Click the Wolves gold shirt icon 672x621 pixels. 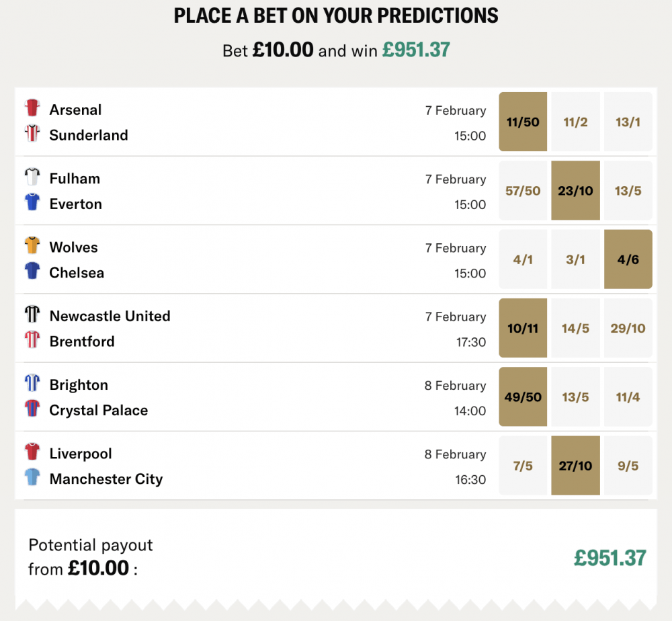tap(34, 246)
